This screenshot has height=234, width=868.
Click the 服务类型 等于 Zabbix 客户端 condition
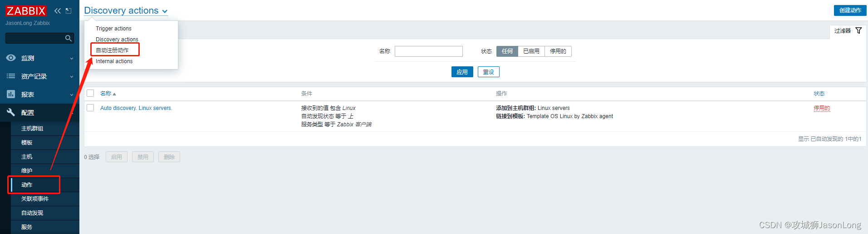[336, 124]
